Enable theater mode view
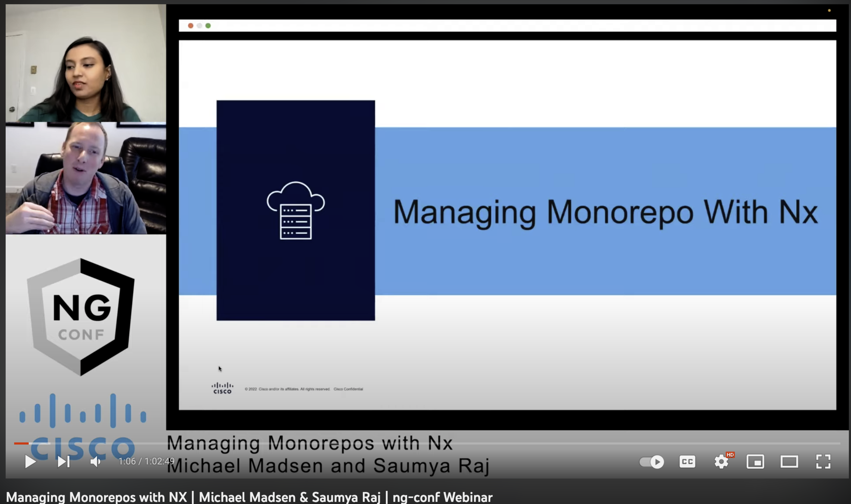This screenshot has height=504, width=851. (789, 462)
